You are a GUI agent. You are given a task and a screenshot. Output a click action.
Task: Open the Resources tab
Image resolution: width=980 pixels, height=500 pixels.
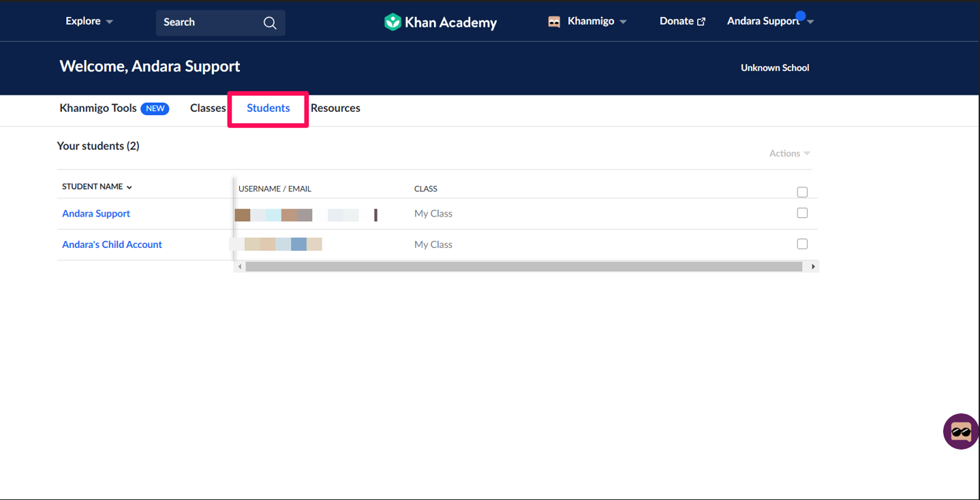pyautogui.click(x=335, y=108)
